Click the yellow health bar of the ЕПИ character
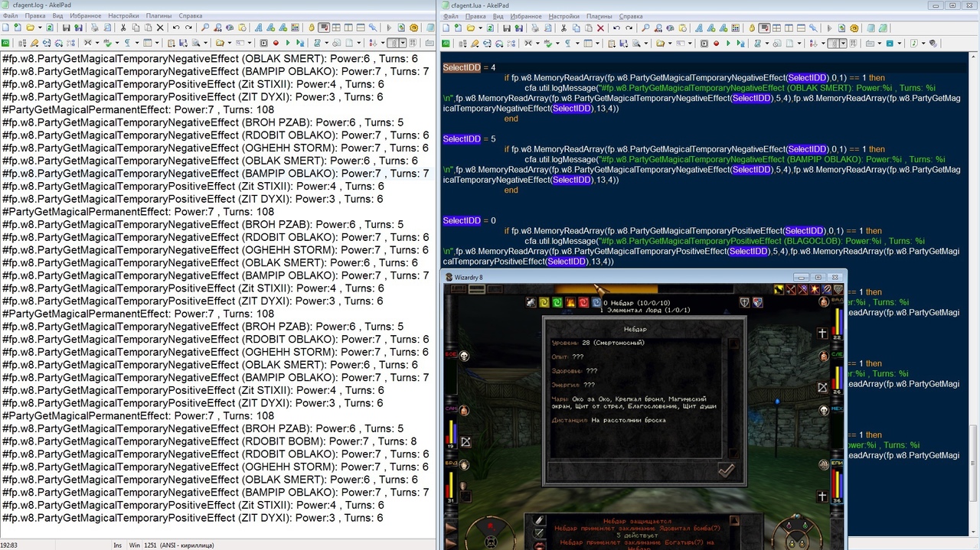Screen dimensions: 980x550 click(x=838, y=484)
